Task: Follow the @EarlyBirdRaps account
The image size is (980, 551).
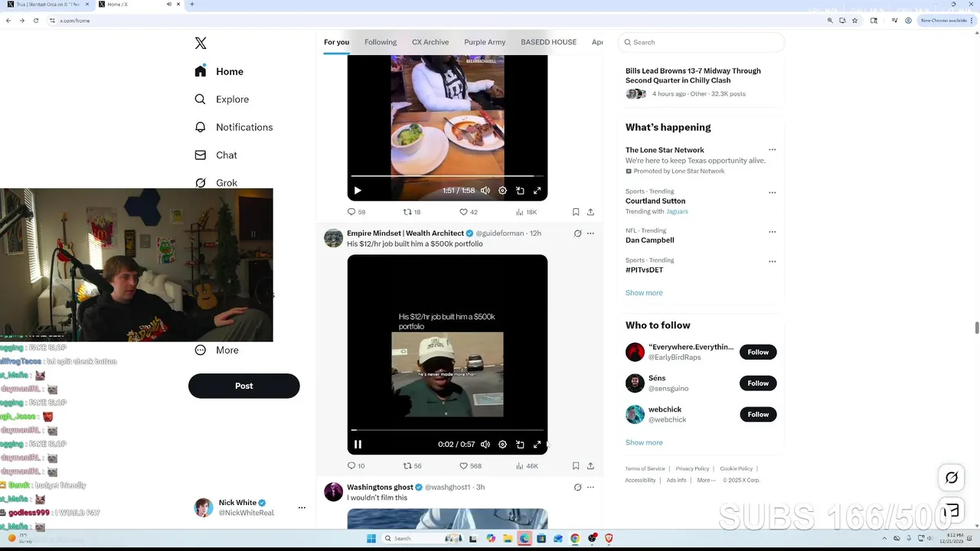Action: [x=758, y=352]
